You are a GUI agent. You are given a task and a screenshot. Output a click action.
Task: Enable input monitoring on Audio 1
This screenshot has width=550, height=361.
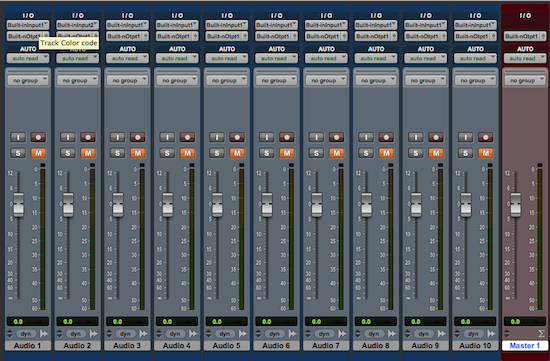18,137
